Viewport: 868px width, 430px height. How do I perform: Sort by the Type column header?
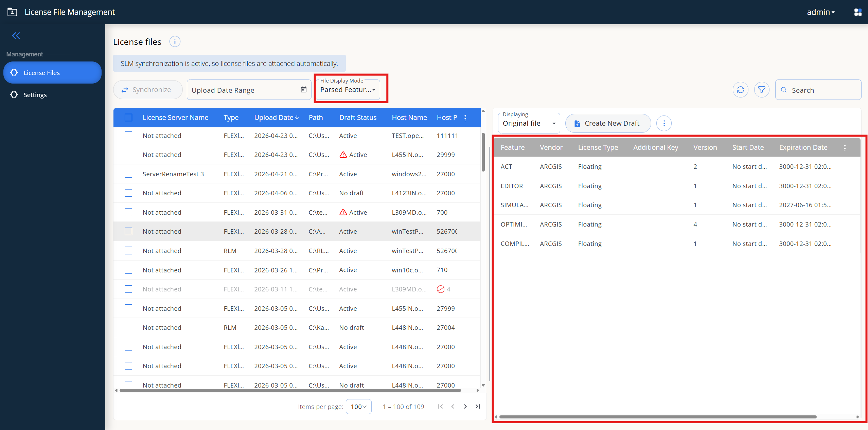coord(231,118)
